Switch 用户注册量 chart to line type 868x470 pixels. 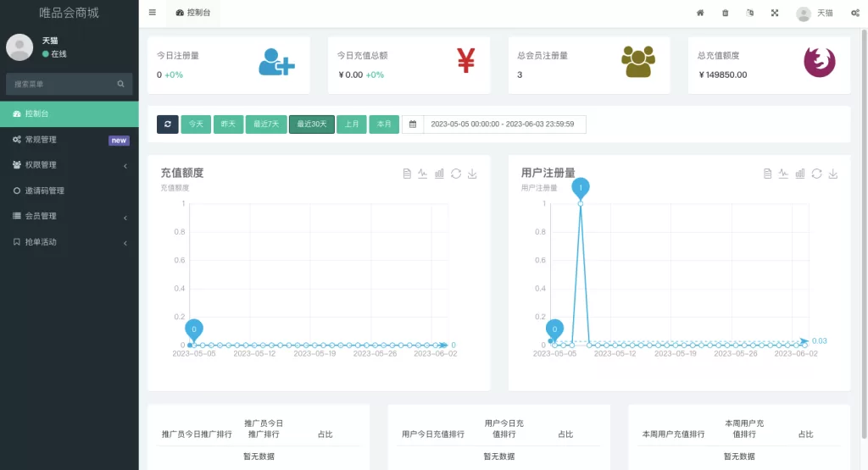[783, 174]
